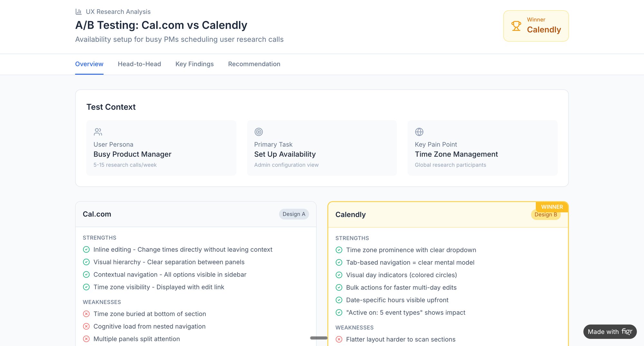
Task: Click the Made with figr badge
Action: [x=610, y=332]
